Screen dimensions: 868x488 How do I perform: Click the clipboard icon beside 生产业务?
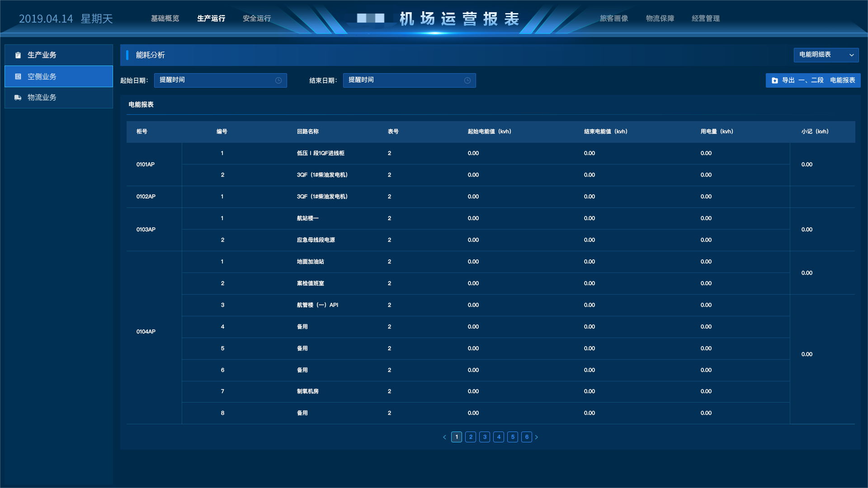(18, 55)
